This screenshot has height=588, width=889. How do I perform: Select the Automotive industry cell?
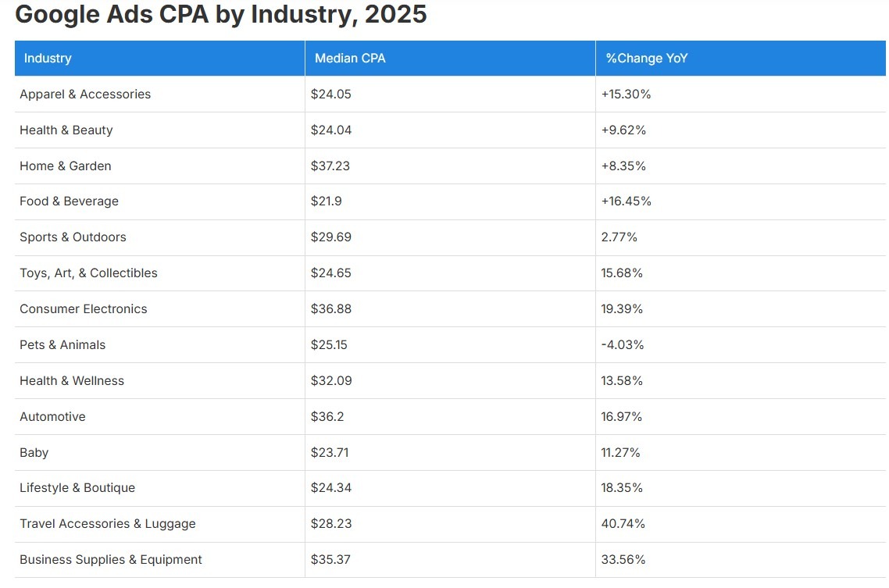pos(52,417)
